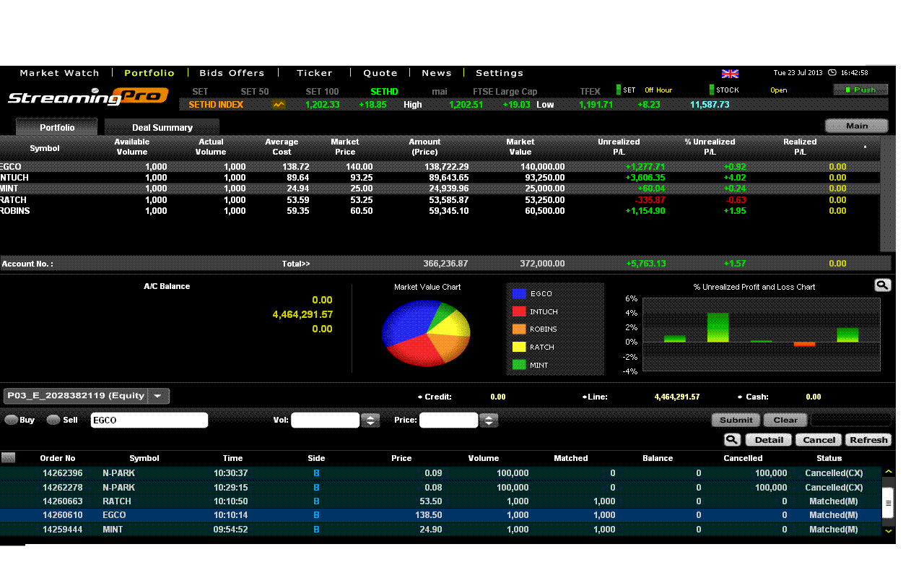924x578 pixels.
Task: Click the Status column header in order list
Action: pos(829,458)
